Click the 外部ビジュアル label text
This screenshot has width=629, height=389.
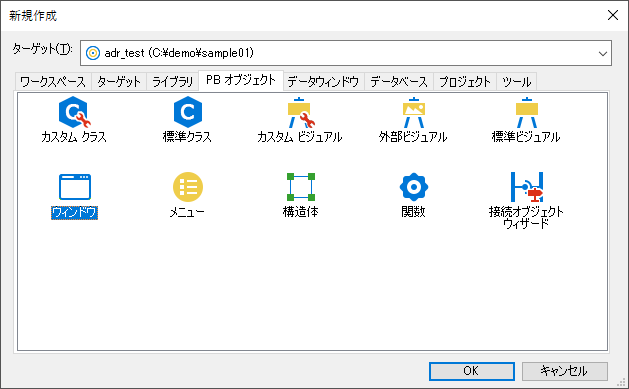(x=413, y=137)
